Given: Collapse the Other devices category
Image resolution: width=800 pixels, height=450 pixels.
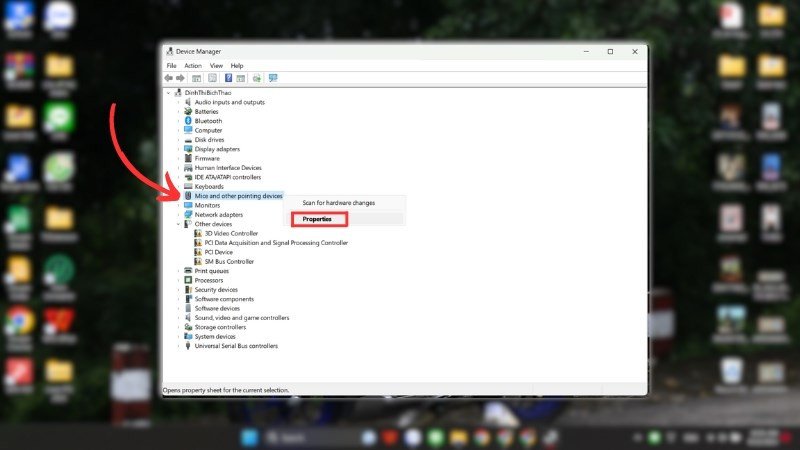Looking at the screenshot, I should 179,224.
